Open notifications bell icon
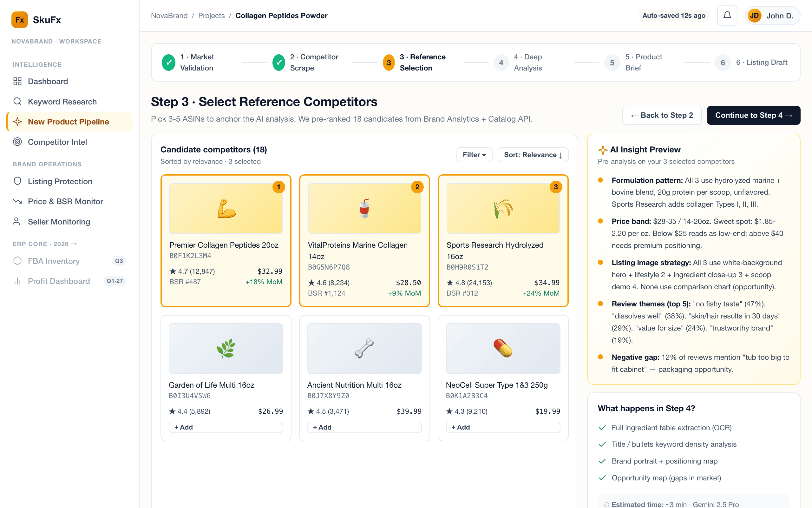This screenshot has height=508, width=812. tap(727, 16)
